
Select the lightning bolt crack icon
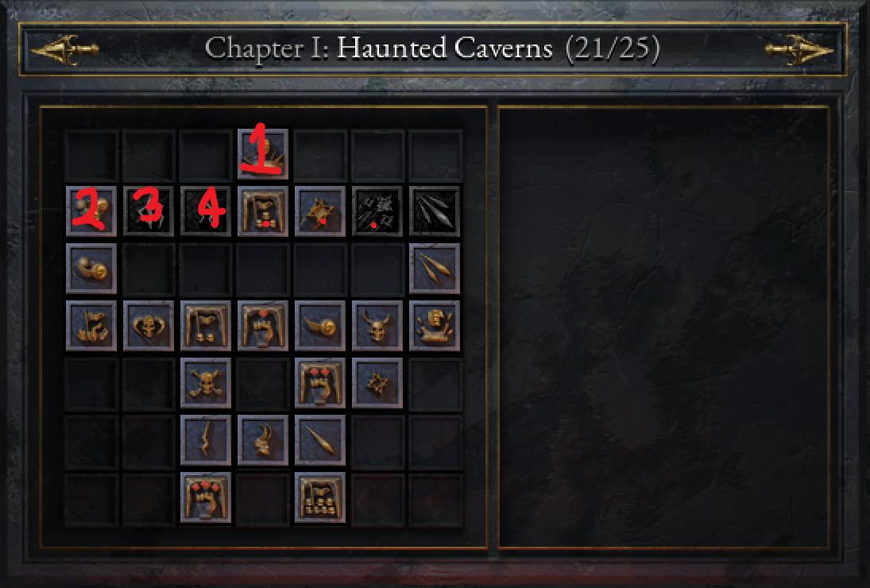[x=206, y=440]
